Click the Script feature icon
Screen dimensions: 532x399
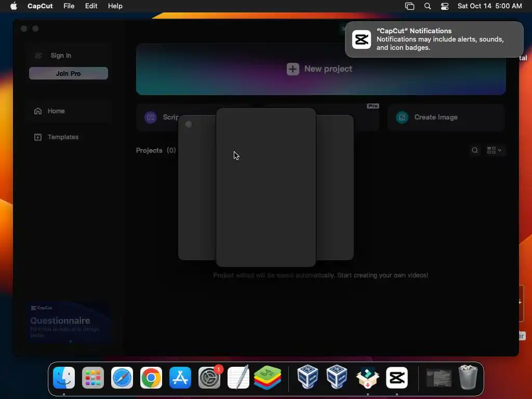151,117
